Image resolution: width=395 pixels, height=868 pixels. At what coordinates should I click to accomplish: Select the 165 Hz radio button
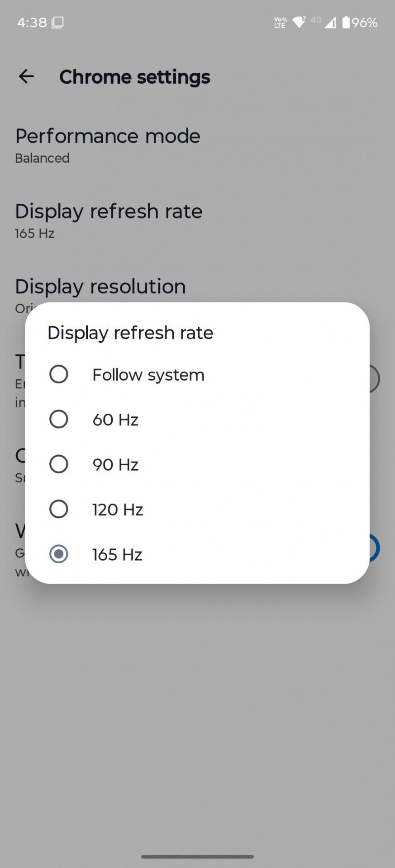[59, 554]
